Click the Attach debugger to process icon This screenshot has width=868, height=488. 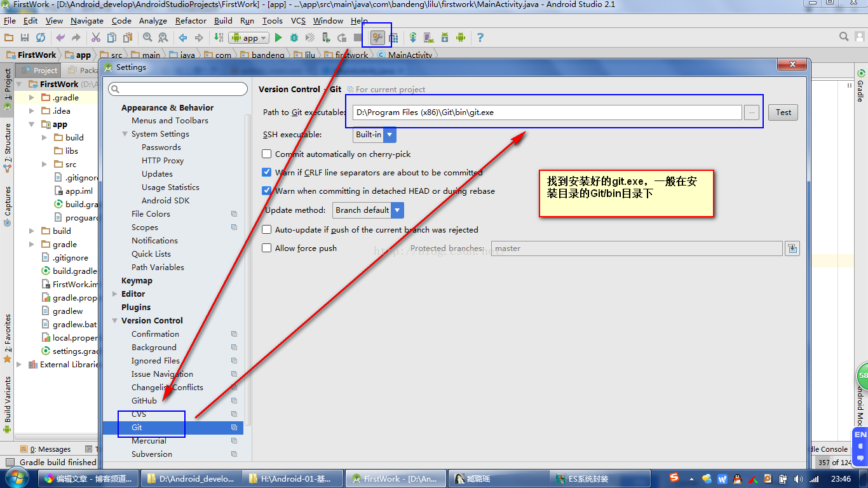(326, 37)
